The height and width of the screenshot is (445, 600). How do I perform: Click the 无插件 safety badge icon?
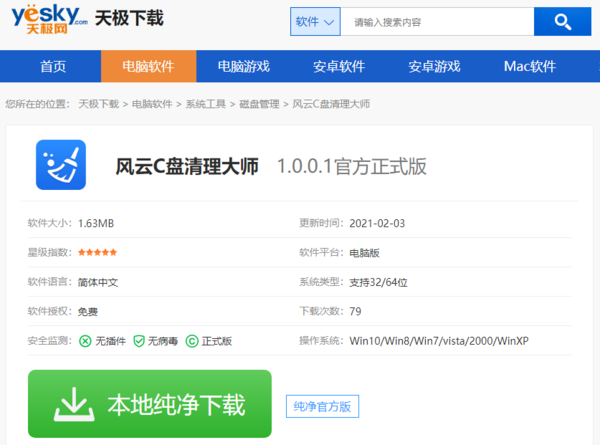(x=85, y=341)
